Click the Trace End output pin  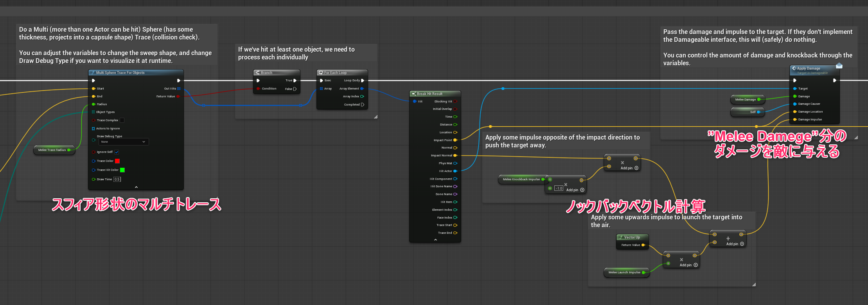click(x=455, y=233)
